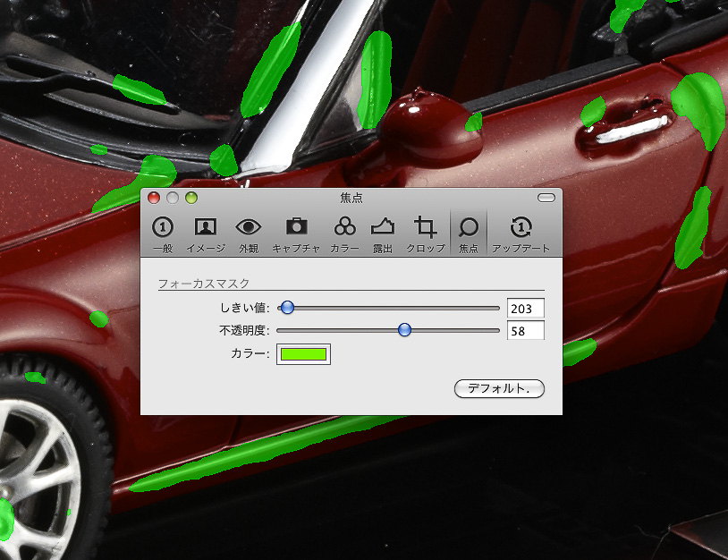Open the キャプチャ (Capture) camera settings
The image size is (728, 560).
(x=296, y=234)
